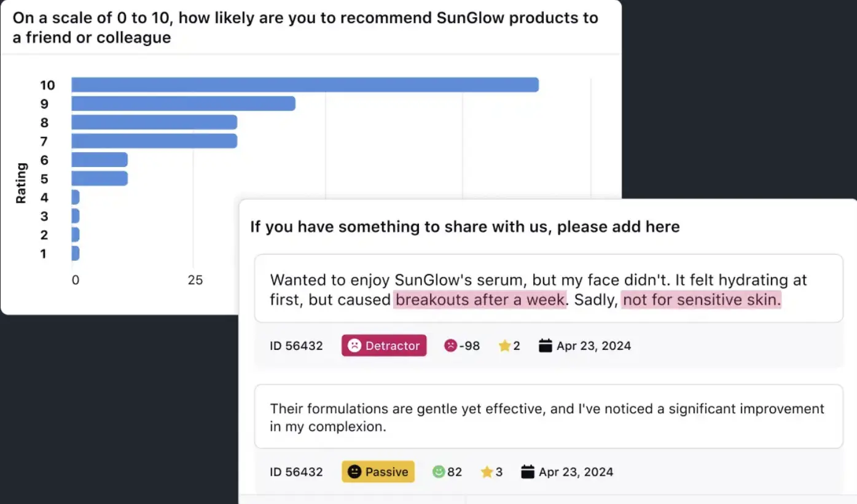This screenshot has height=504, width=857.
Task: Select the Detractor tag badge
Action: point(384,346)
